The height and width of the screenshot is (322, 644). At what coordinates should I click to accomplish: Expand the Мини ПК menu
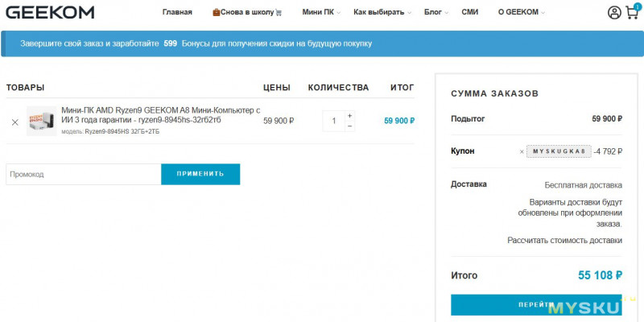321,12
